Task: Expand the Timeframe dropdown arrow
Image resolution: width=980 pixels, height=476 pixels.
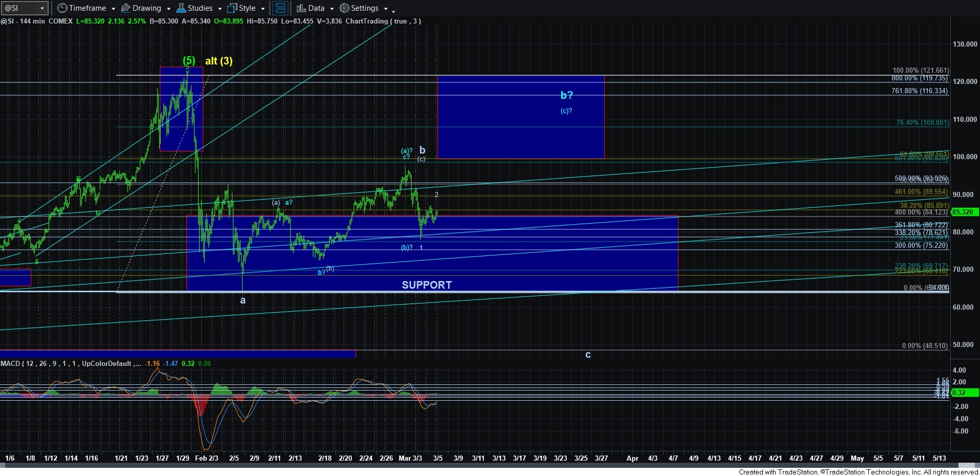Action: pyautogui.click(x=113, y=9)
